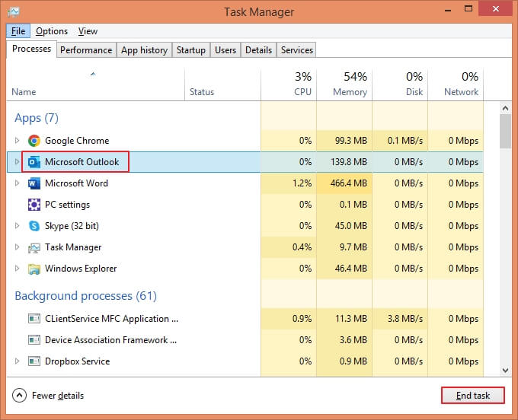
Task: Open the View menu
Action: pos(88,31)
